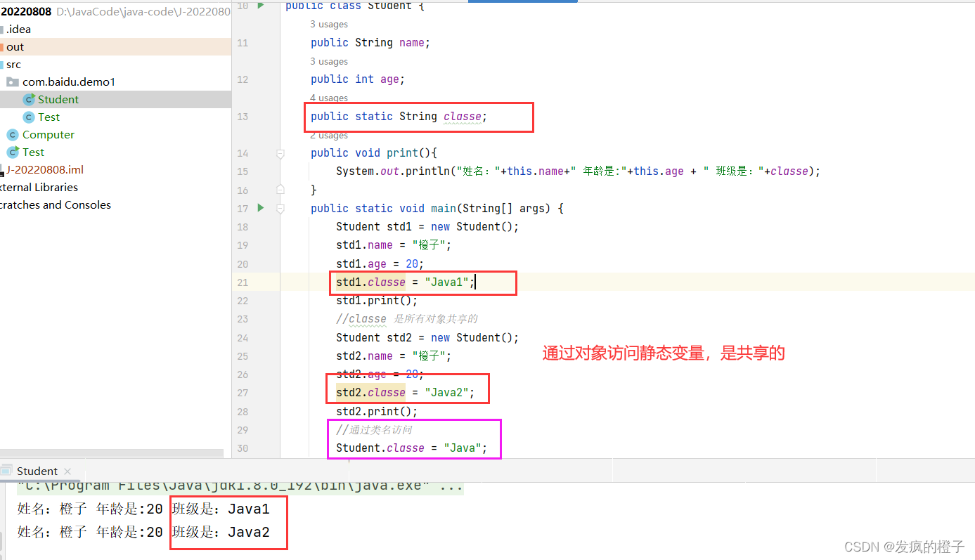Select the out folder in project tree
Image resolution: width=975 pixels, height=560 pixels.
point(15,47)
